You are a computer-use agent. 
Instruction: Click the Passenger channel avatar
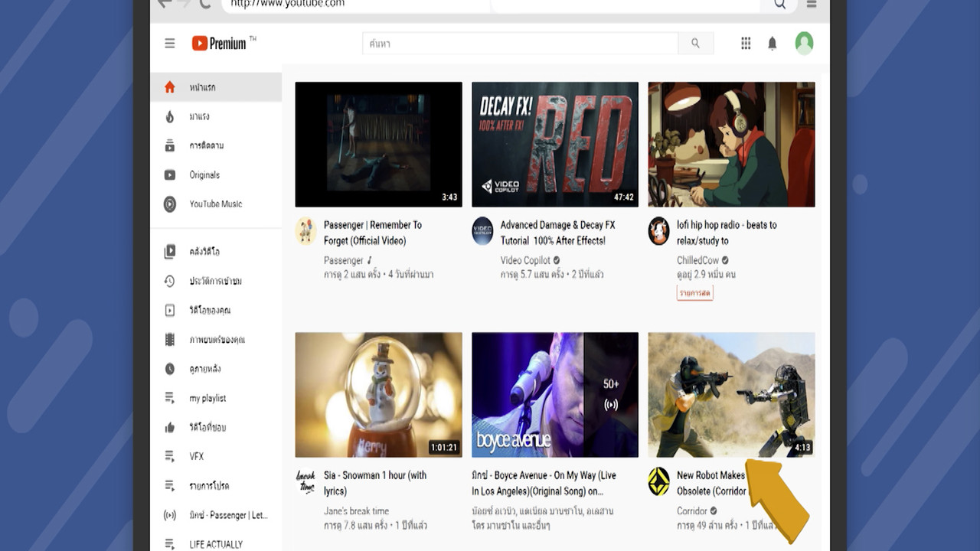[306, 231]
